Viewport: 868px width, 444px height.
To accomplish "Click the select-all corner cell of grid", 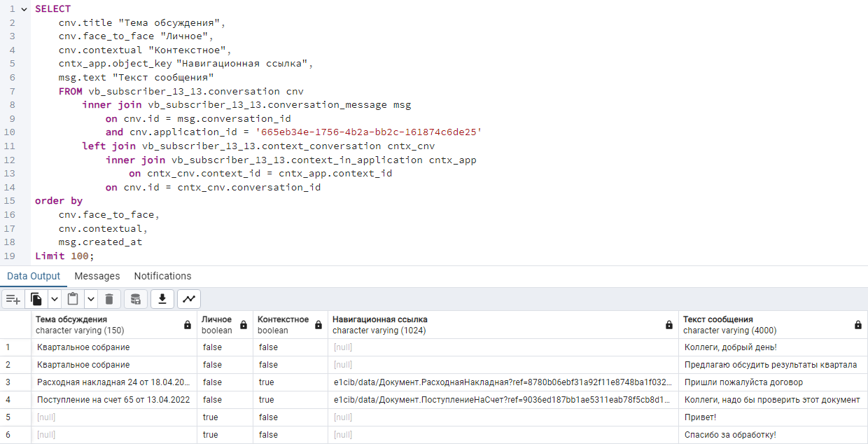I will [15, 325].
